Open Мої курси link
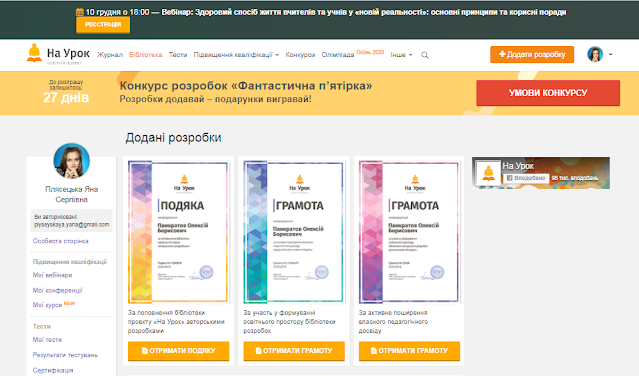Image resolution: width=639 pixels, height=376 pixels. (48, 305)
